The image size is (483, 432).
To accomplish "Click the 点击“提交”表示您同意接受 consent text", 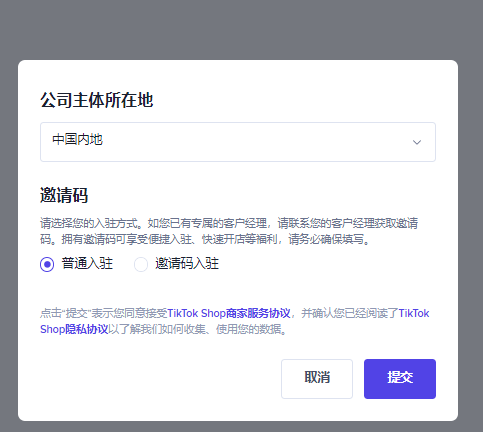I will tap(104, 313).
